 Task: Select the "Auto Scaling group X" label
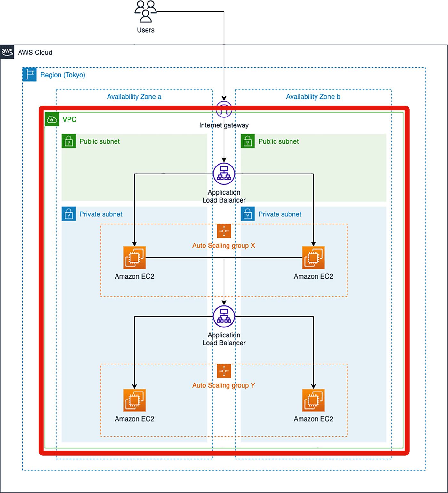[224, 246]
